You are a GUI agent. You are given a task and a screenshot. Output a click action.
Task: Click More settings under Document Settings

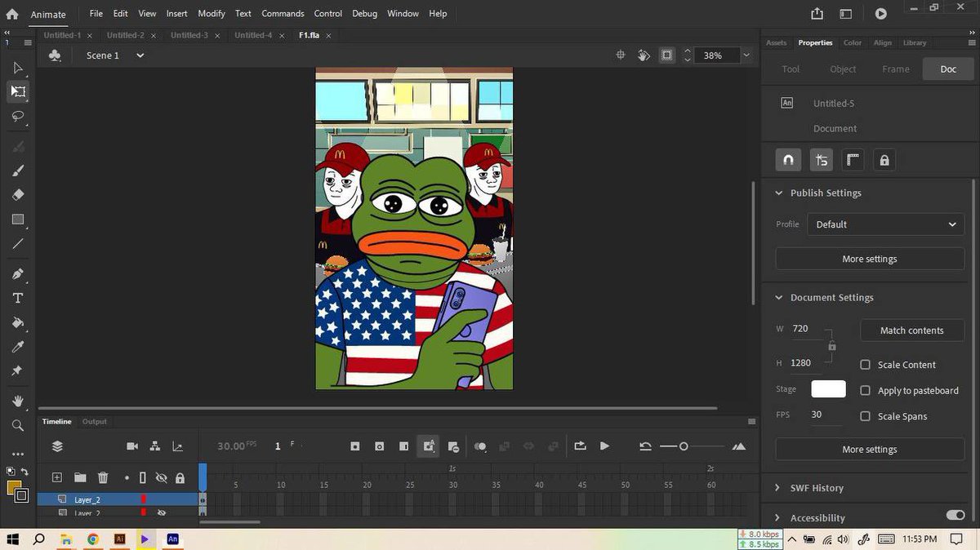[870, 450]
